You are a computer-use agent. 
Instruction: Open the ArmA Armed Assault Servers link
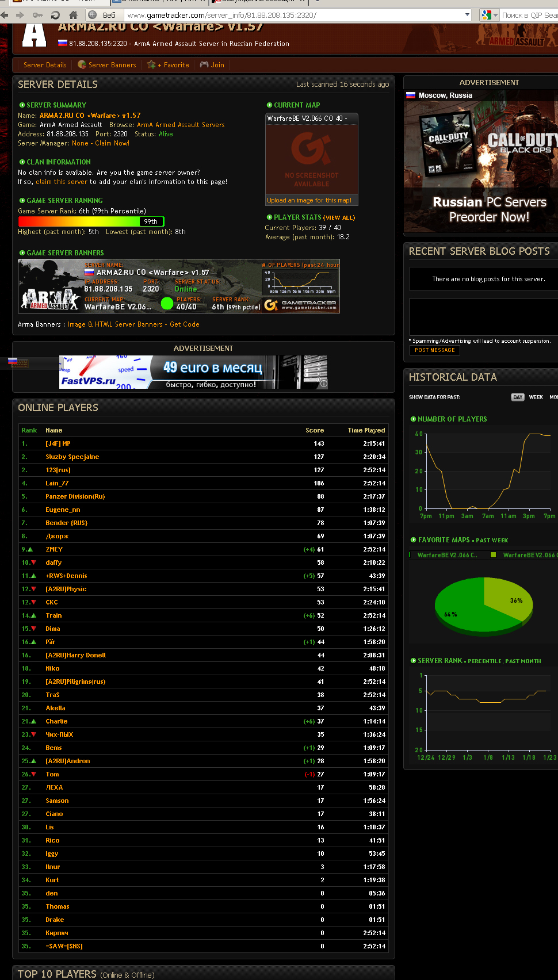coord(181,125)
